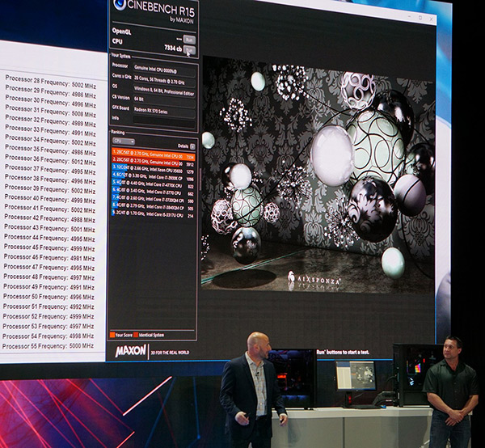This screenshot has width=485, height=448.
Task: Click 'Processor 29 Frequency: 4986 MHz' line
Action: pyautogui.click(x=50, y=91)
